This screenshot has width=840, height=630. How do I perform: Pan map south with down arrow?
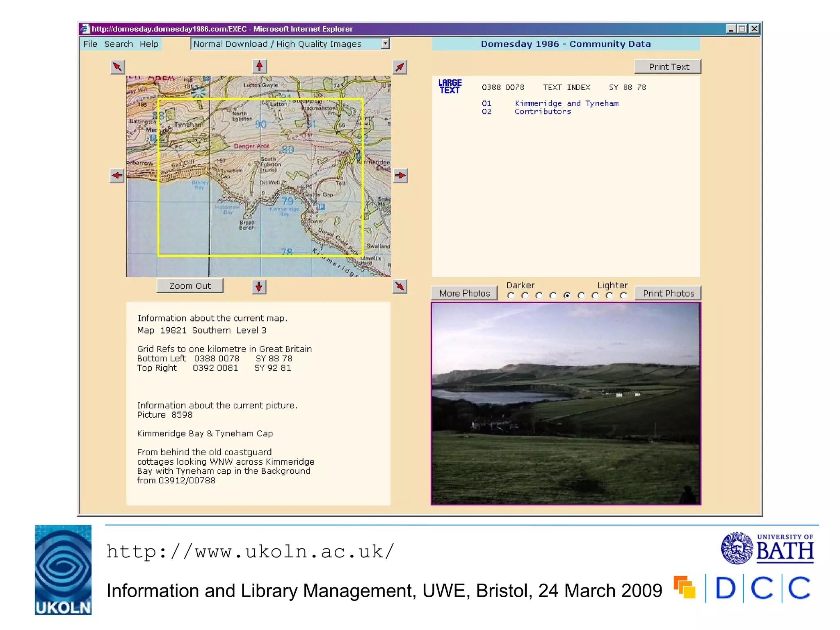tap(259, 287)
